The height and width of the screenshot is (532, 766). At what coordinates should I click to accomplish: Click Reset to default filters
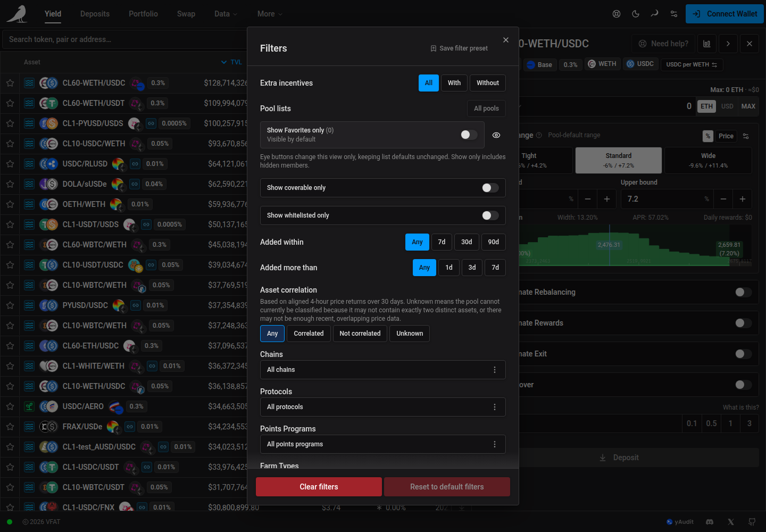pos(447,487)
